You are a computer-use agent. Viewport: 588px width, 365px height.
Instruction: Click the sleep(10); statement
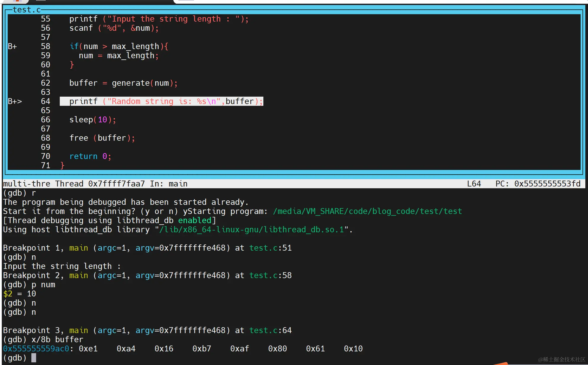tap(93, 120)
